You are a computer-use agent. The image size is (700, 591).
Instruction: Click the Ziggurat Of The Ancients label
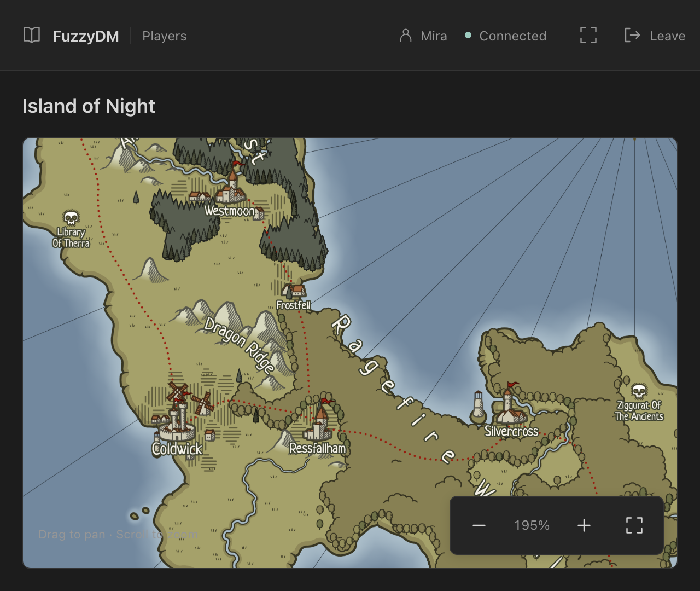pyautogui.click(x=639, y=411)
